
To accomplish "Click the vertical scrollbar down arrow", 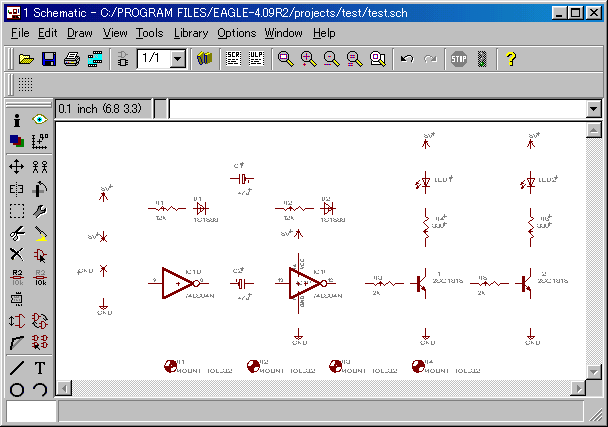I will [593, 372].
